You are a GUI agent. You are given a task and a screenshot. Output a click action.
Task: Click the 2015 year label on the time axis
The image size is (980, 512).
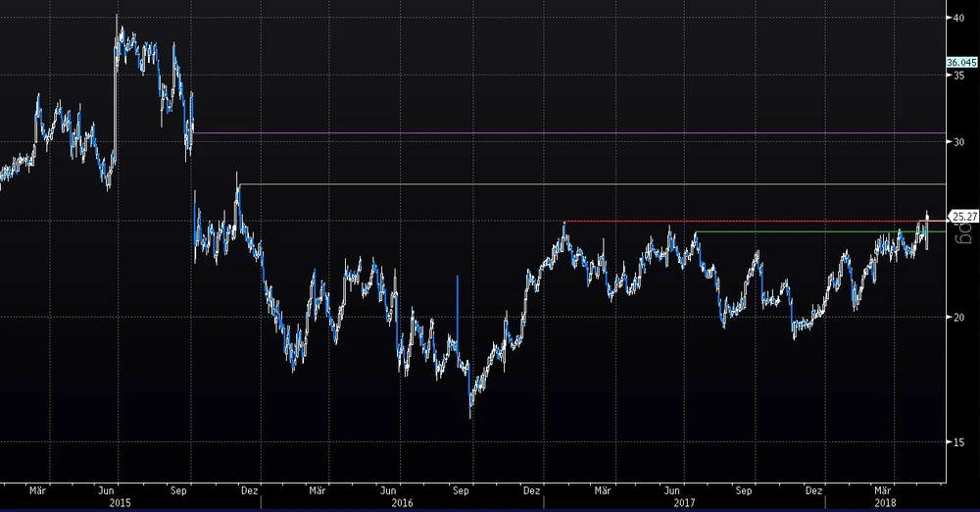click(118, 501)
